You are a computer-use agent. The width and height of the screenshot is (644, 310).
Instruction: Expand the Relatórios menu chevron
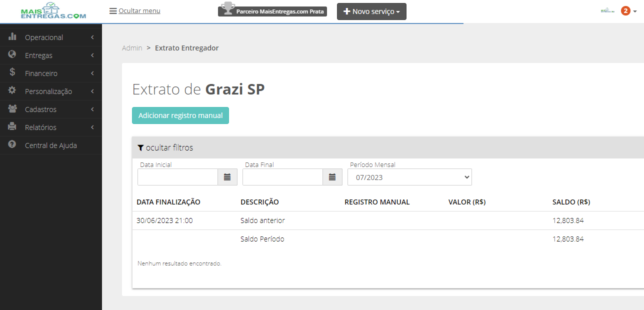tap(92, 127)
